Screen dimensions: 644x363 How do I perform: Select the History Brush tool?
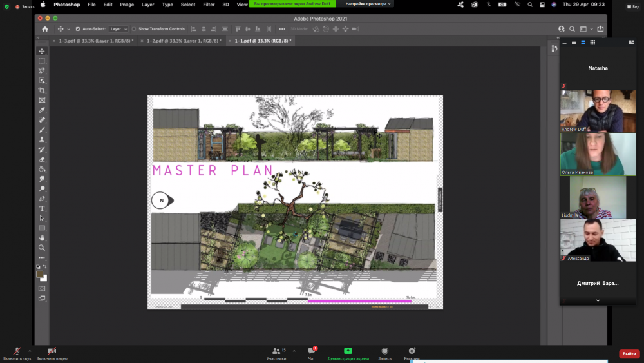[42, 150]
